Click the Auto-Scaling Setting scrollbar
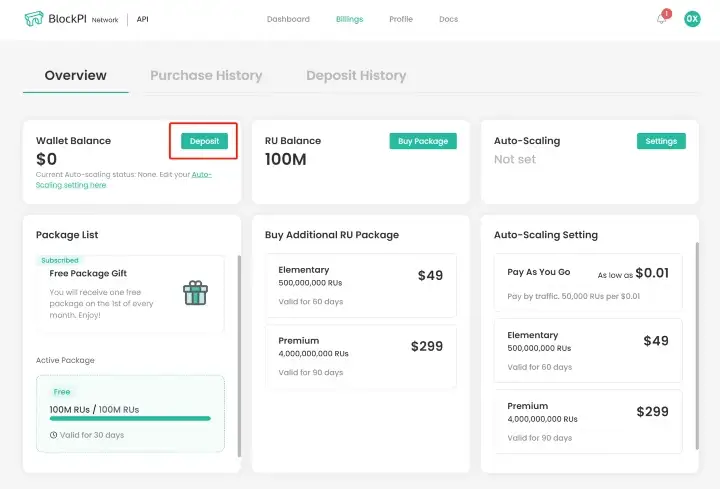 point(697,346)
